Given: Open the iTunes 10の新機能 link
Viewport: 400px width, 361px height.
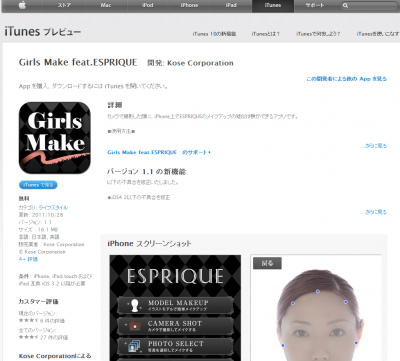Looking at the screenshot, I should tap(214, 34).
